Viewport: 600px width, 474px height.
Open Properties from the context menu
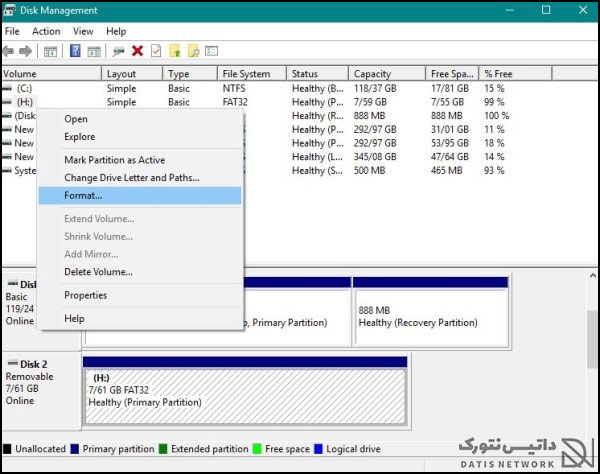[140, 295]
